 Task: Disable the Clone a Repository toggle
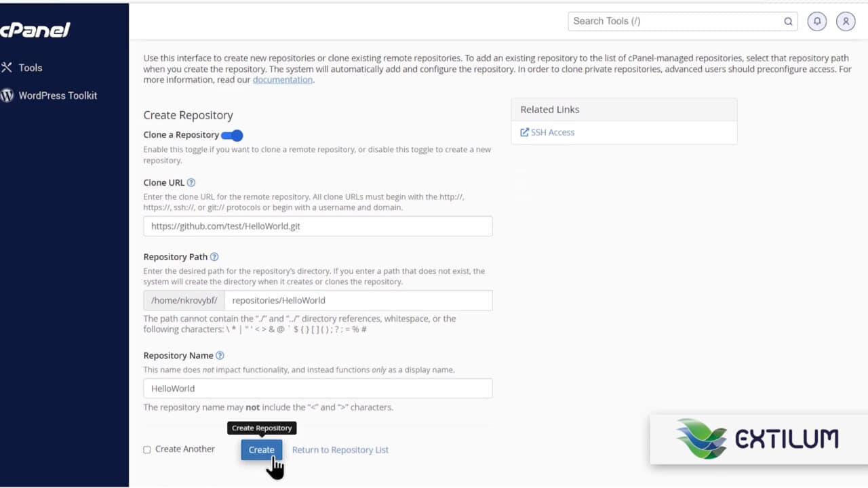(x=232, y=136)
